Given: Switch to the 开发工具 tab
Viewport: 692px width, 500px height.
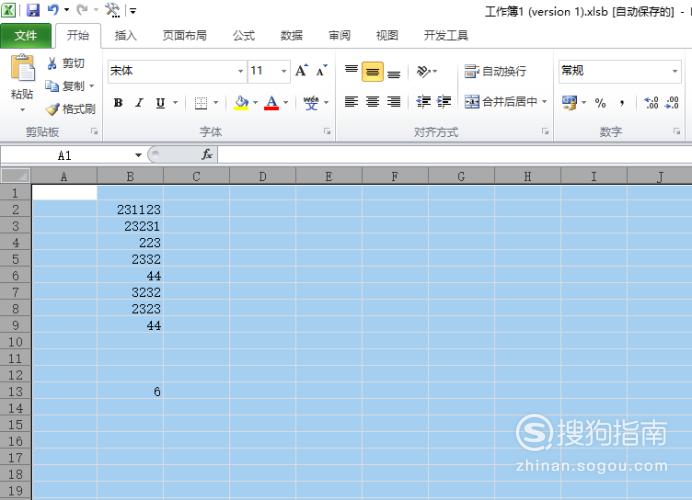Looking at the screenshot, I should tap(446, 35).
